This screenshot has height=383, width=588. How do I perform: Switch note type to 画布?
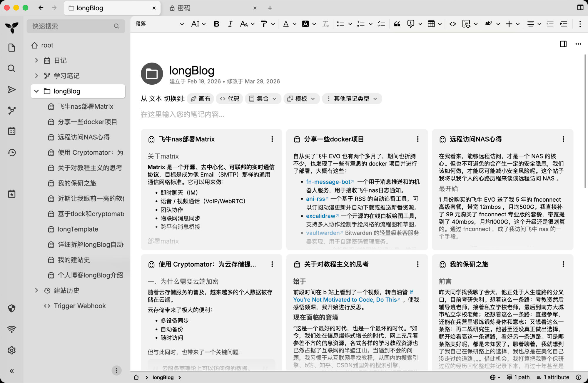[201, 99]
